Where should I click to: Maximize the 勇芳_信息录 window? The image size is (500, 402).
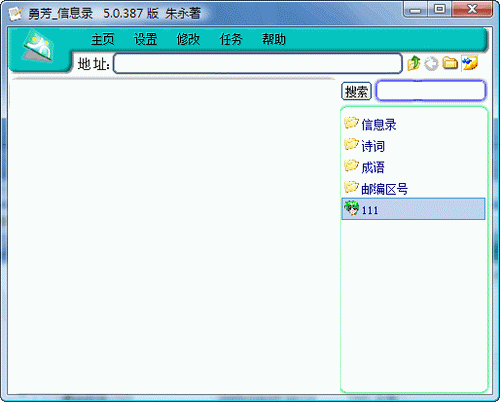(440, 9)
